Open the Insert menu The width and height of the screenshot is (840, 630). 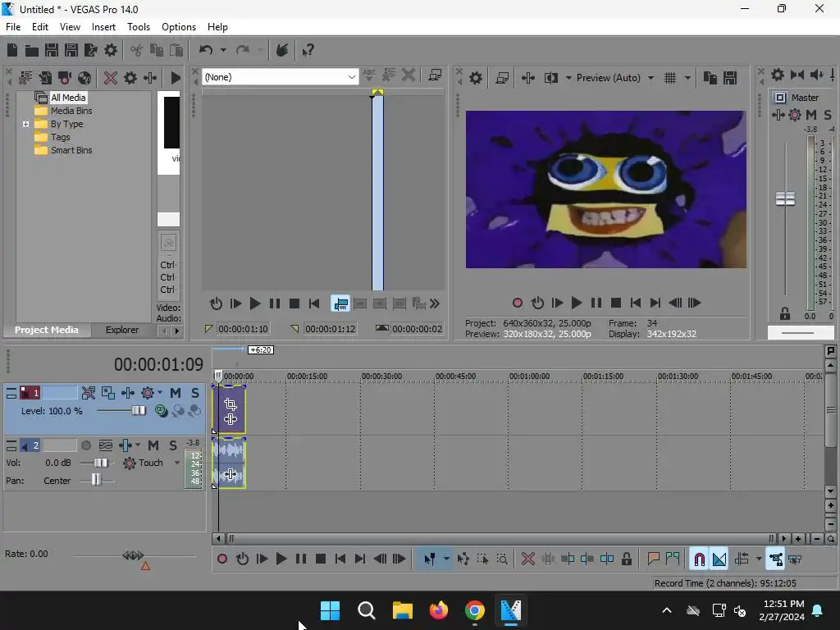coord(103,27)
